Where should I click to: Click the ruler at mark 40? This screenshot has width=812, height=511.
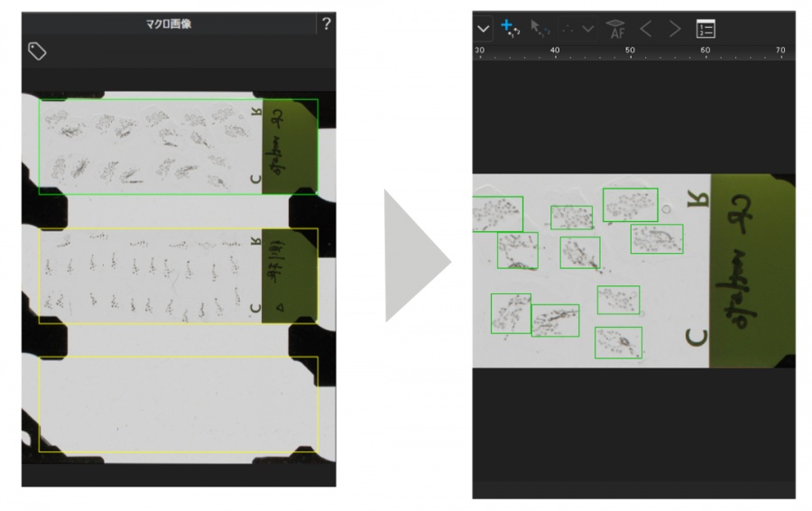555,51
